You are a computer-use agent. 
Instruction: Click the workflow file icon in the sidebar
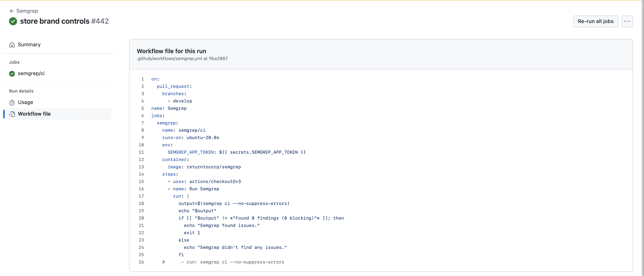click(12, 114)
